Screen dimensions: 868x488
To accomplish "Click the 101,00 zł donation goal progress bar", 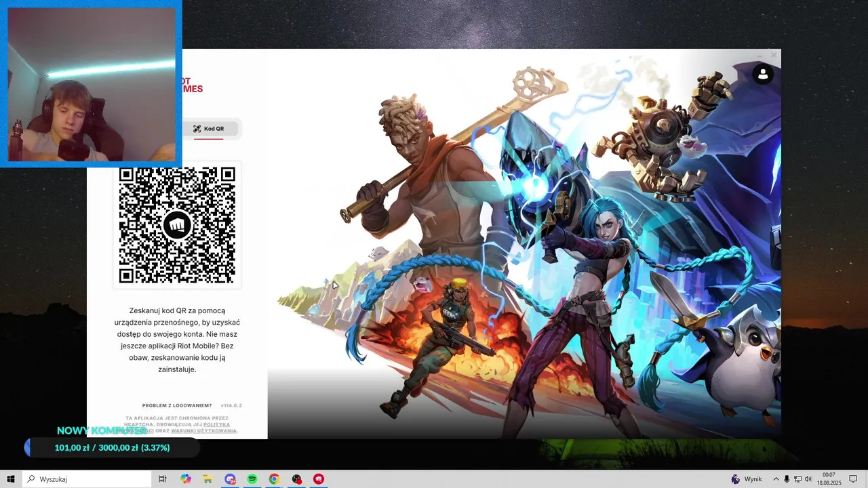I will (113, 447).
